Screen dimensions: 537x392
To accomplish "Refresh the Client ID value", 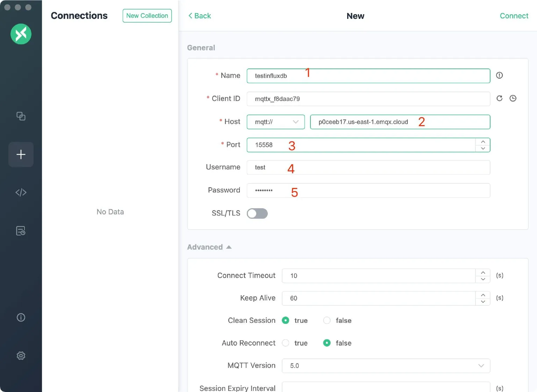I will 499,99.
